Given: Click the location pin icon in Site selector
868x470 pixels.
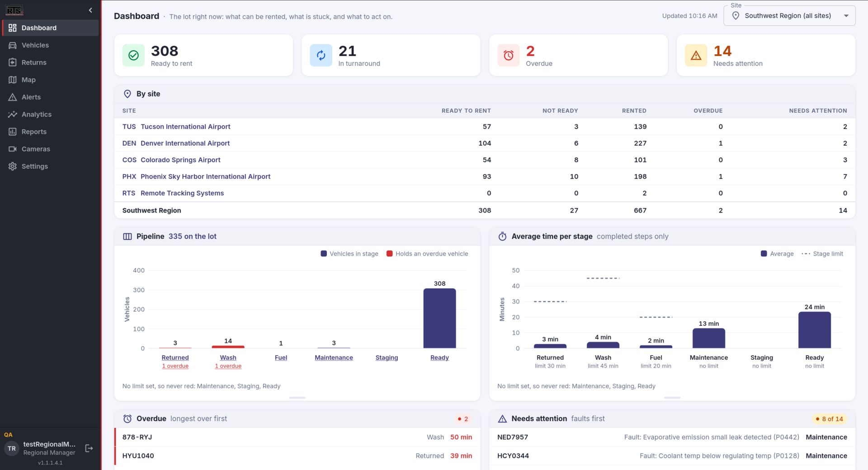Looking at the screenshot, I should 736,16.
